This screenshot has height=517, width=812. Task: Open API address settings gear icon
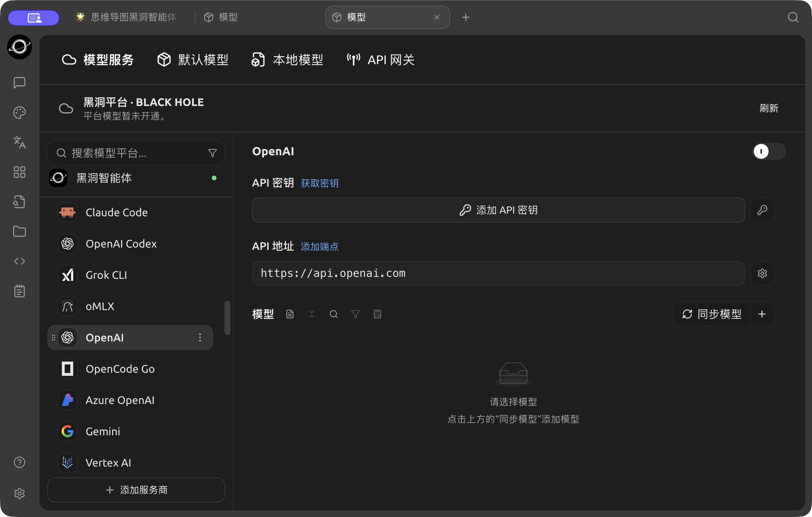click(x=762, y=273)
